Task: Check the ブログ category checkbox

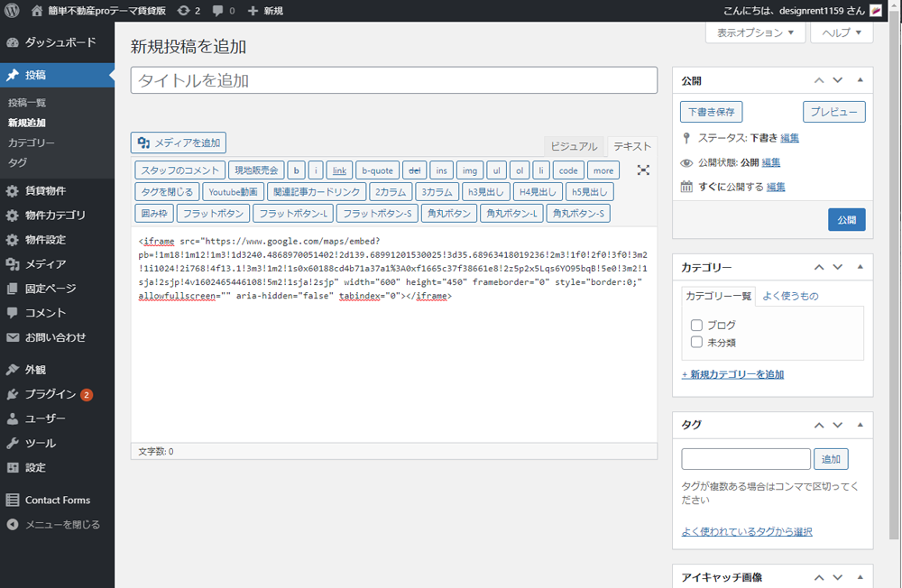Action: point(696,325)
